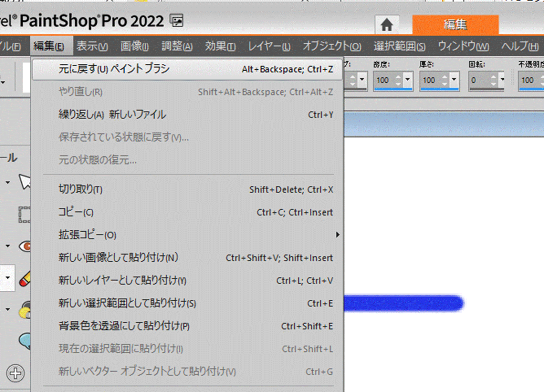
Task: Select the Paint Brush tool icon
Action: click(x=25, y=278)
